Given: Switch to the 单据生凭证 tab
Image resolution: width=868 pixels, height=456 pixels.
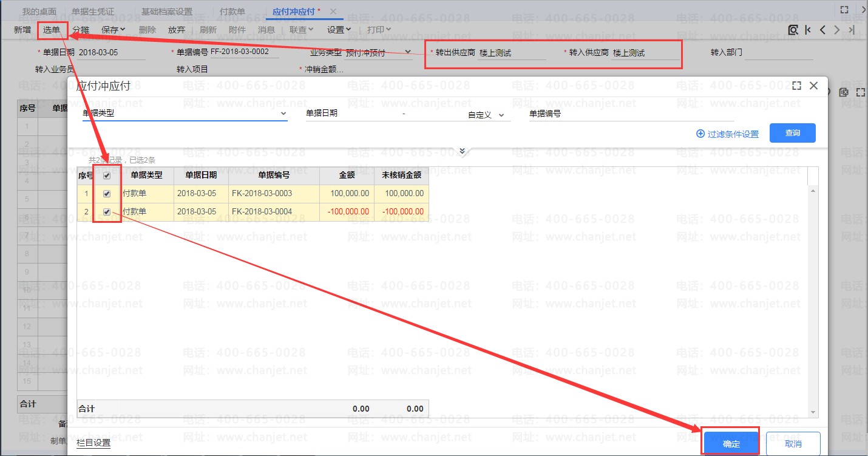Looking at the screenshot, I should pos(93,12).
